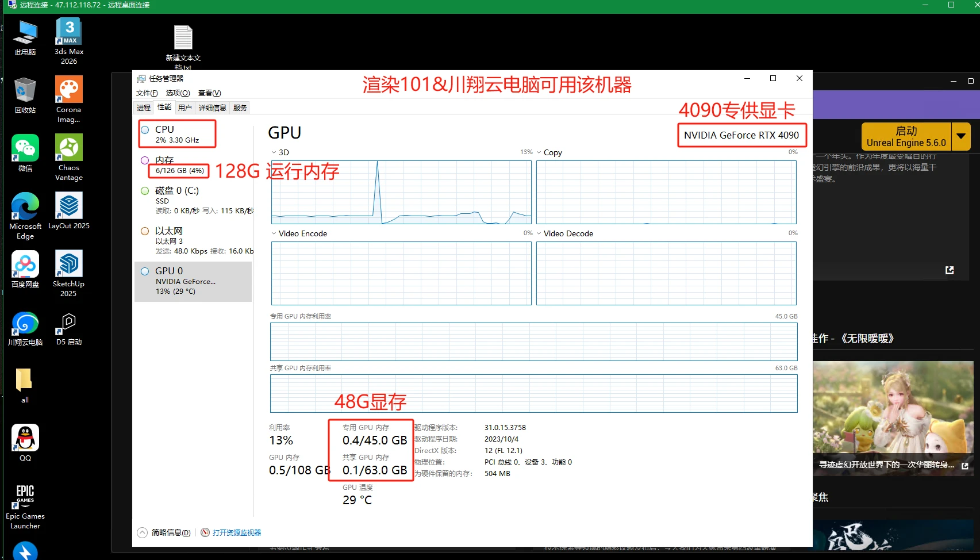Launch the SketchUp 2025 shortcut

[x=69, y=274]
